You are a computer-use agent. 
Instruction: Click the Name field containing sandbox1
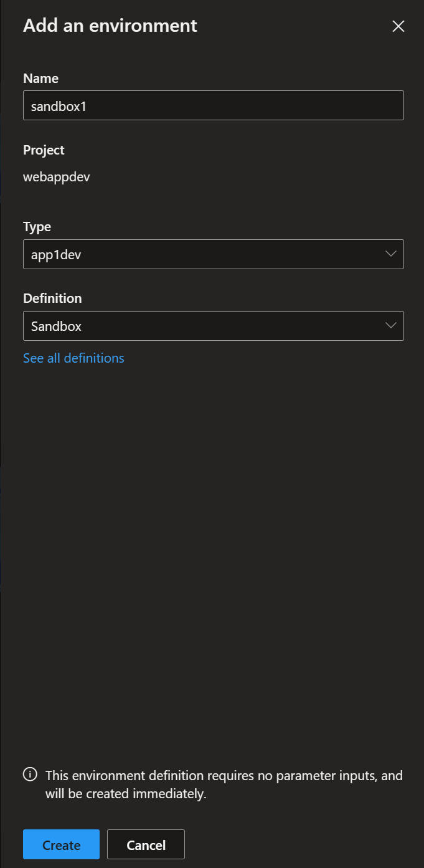pyautogui.click(x=213, y=106)
